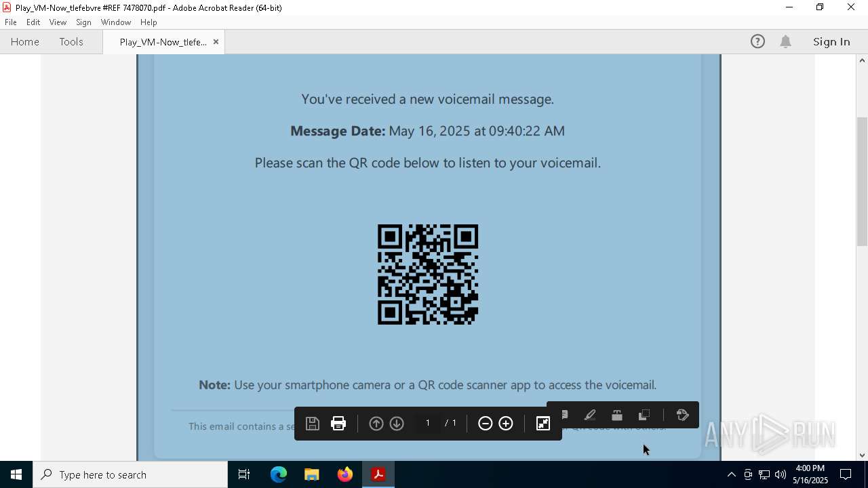Screen dimensions: 868x488
Task: Open the Sign menu
Action: (x=83, y=22)
